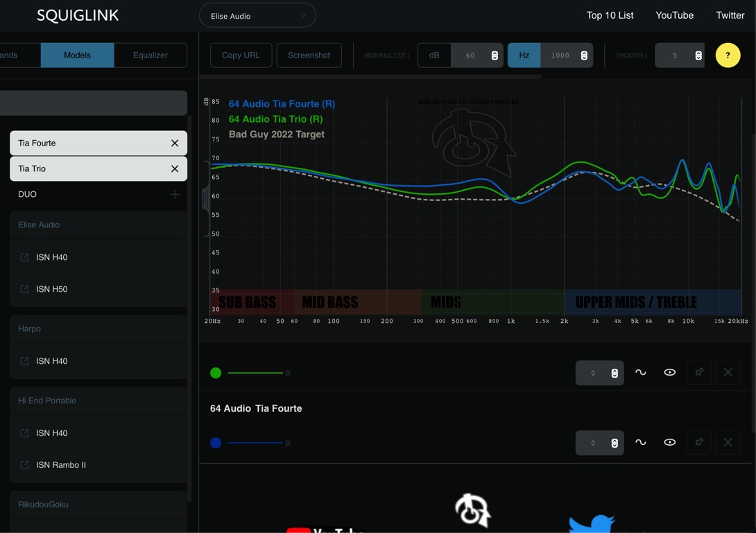Select the Models tab

coord(77,55)
